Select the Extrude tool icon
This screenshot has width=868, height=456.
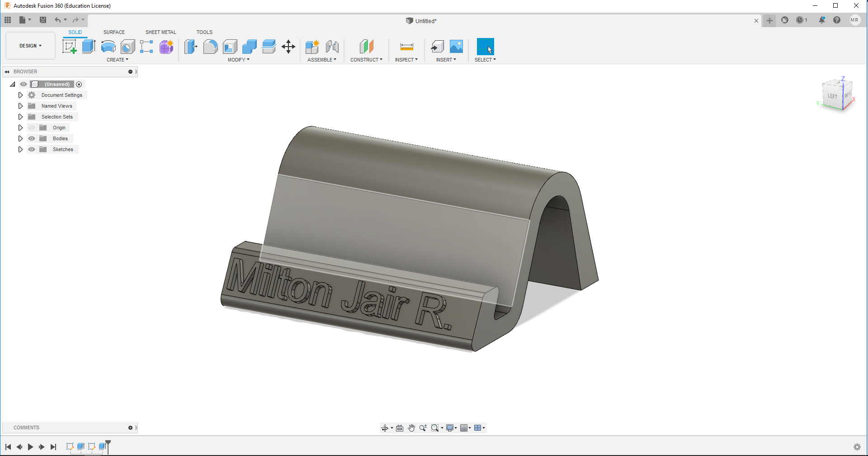tap(89, 47)
